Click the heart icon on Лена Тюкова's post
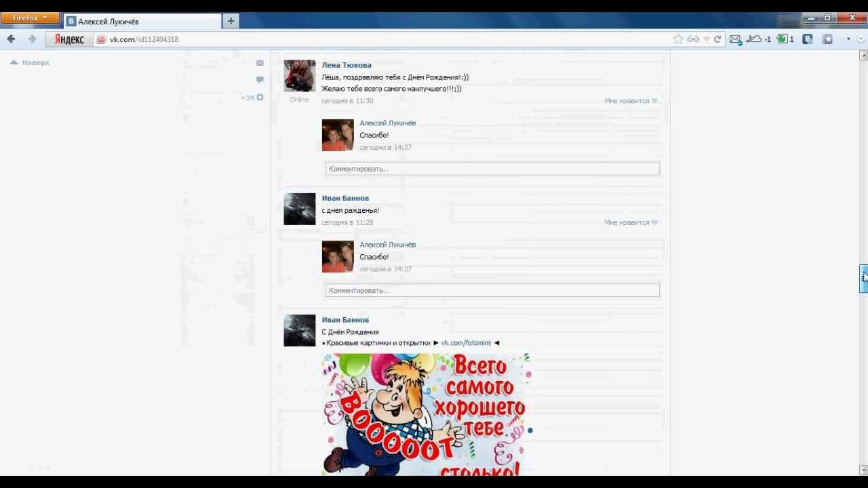868x488 pixels. point(654,101)
